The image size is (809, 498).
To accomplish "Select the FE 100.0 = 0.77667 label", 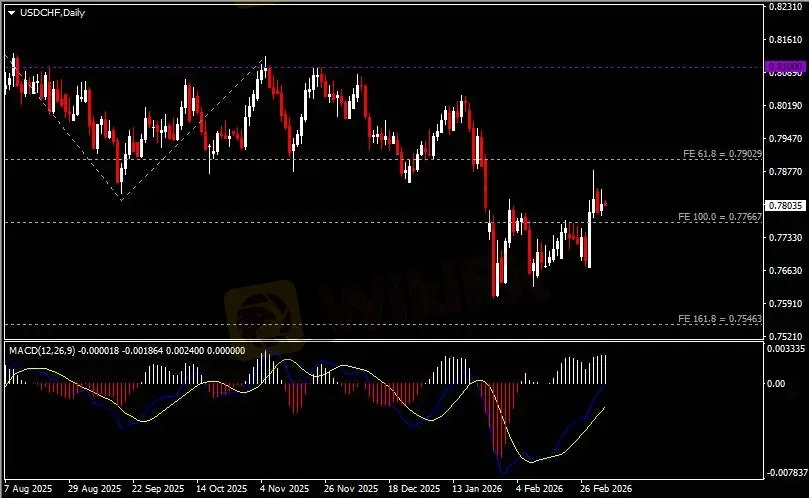I will (720, 217).
